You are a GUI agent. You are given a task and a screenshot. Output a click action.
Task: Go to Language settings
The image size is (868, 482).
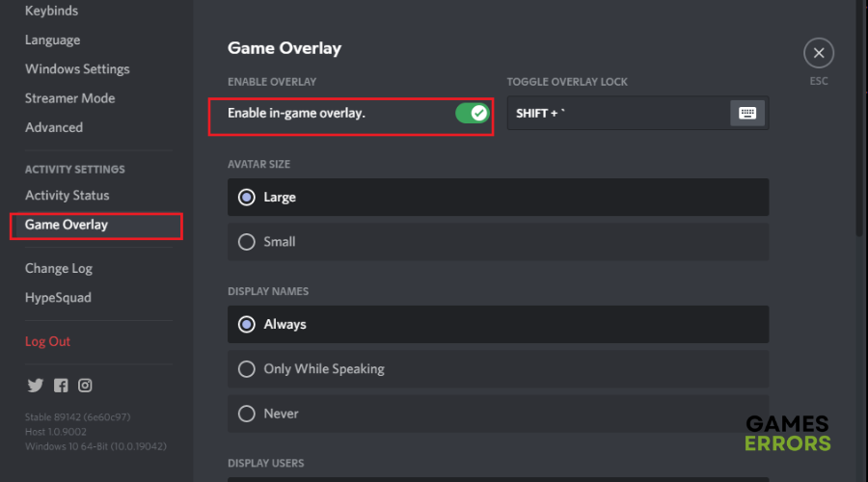pyautogui.click(x=53, y=40)
